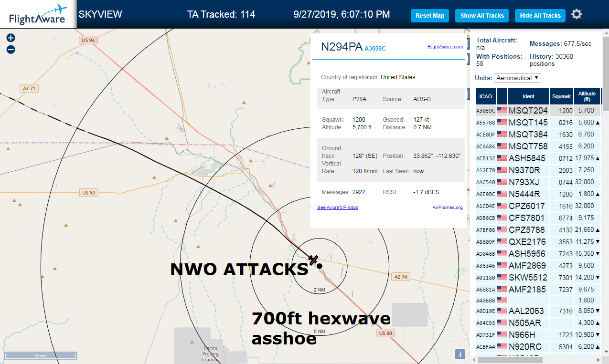Select the N920RC aircraft row
This screenshot has height=364, width=609.
tap(538, 346)
